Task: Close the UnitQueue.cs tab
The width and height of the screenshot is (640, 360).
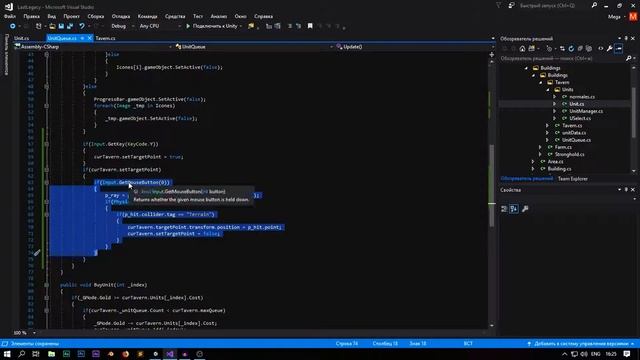Action: point(89,38)
